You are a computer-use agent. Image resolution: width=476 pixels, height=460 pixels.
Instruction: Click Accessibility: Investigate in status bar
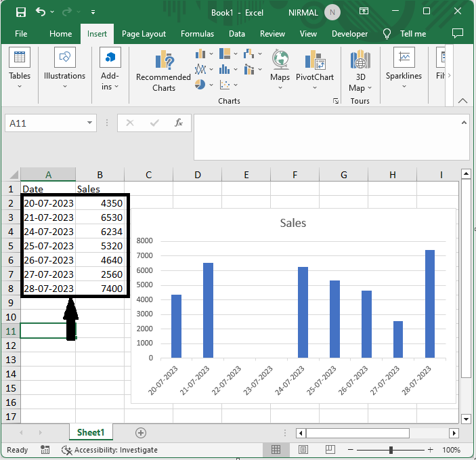[110, 450]
